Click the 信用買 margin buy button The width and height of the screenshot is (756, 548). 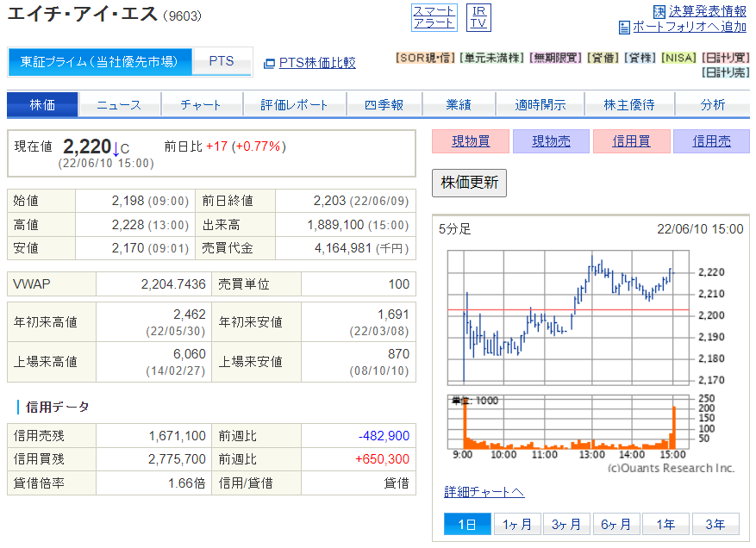point(631,141)
